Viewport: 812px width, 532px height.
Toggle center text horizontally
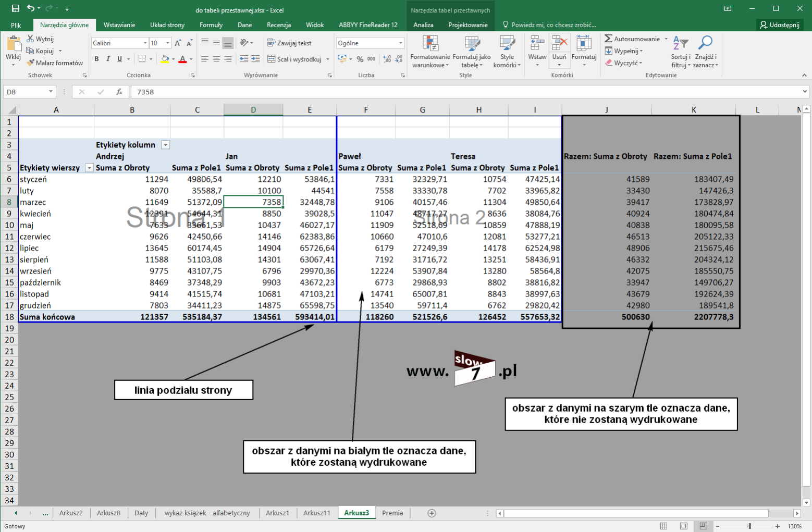pyautogui.click(x=216, y=59)
